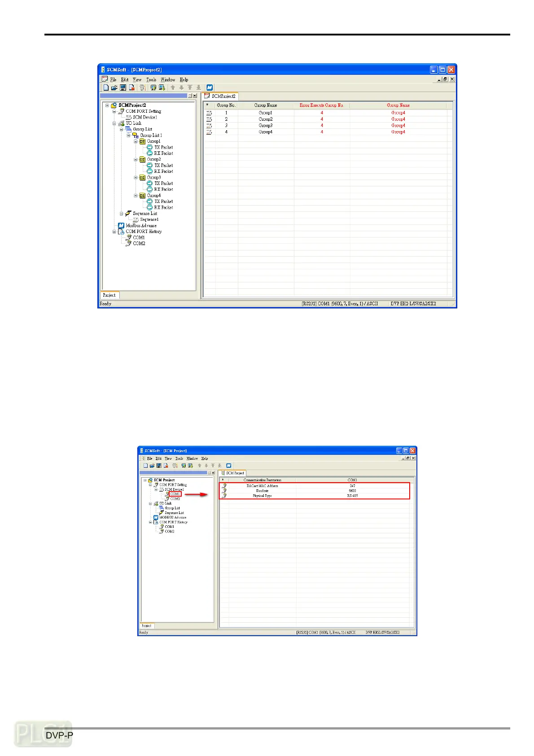
Task: Select RX Packet under Group4
Action: (x=163, y=207)
